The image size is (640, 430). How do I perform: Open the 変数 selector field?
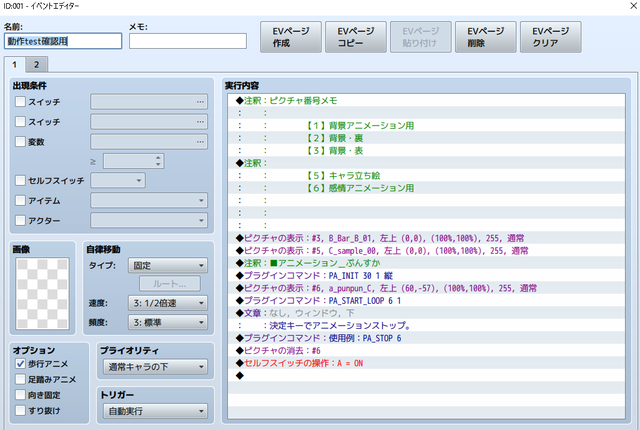(x=149, y=142)
